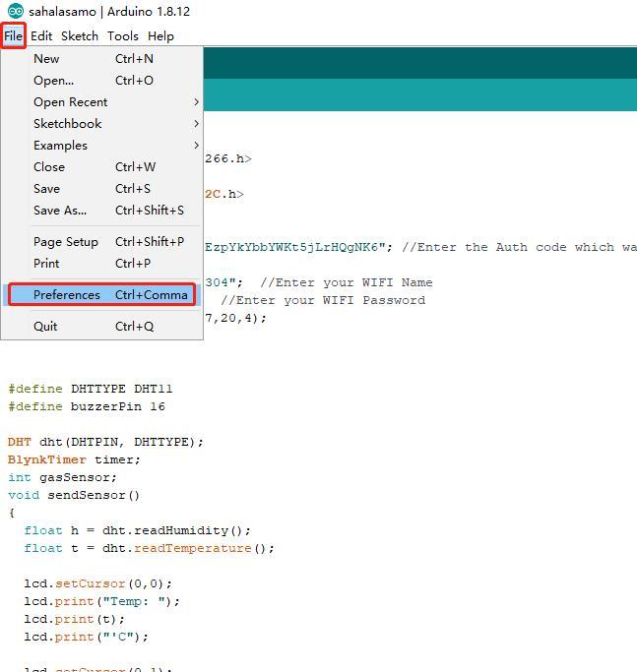The image size is (637, 672).
Task: Open the Tools menu
Action: point(123,36)
